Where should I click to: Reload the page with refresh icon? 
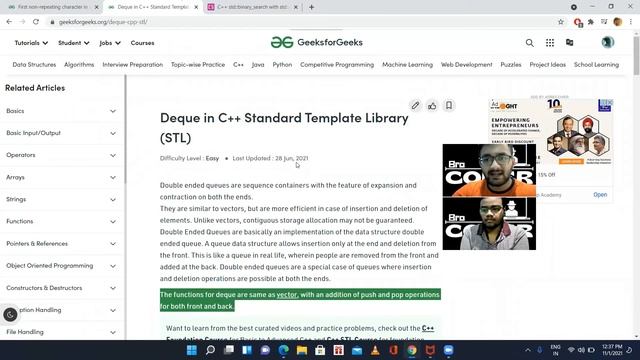36,22
